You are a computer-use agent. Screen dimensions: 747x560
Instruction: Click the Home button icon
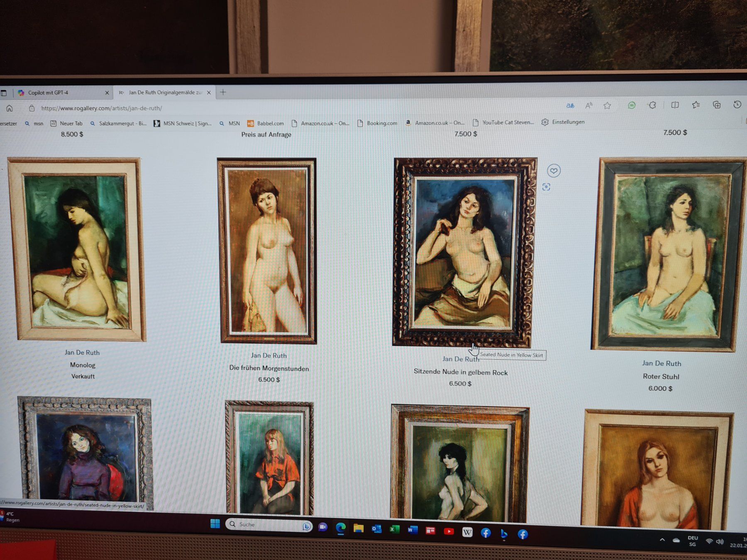pyautogui.click(x=9, y=108)
